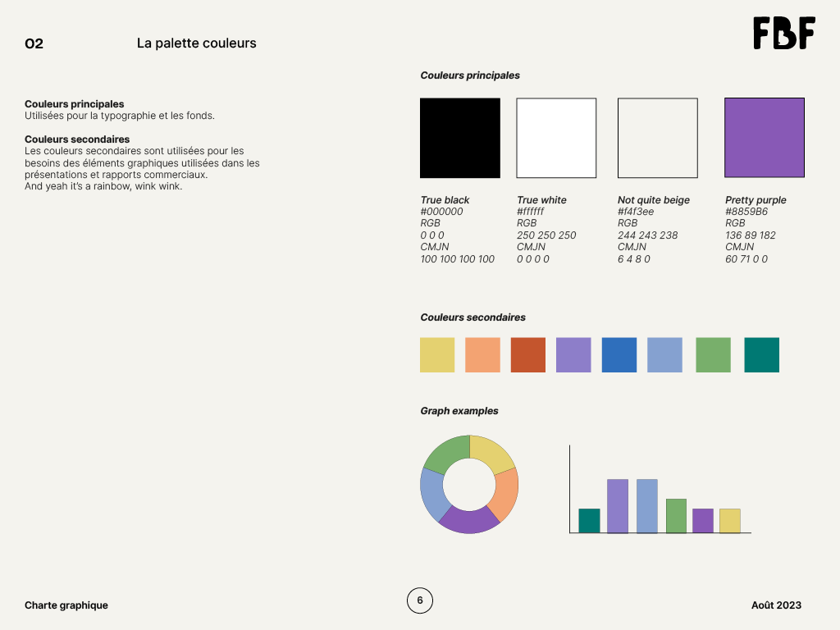Select the Not quite beige swatch

[658, 138]
